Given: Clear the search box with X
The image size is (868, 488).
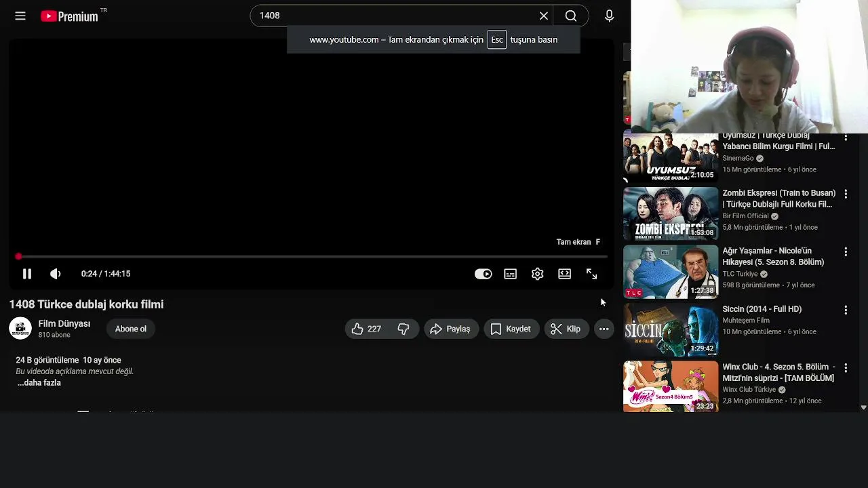Looking at the screenshot, I should pyautogui.click(x=544, y=16).
